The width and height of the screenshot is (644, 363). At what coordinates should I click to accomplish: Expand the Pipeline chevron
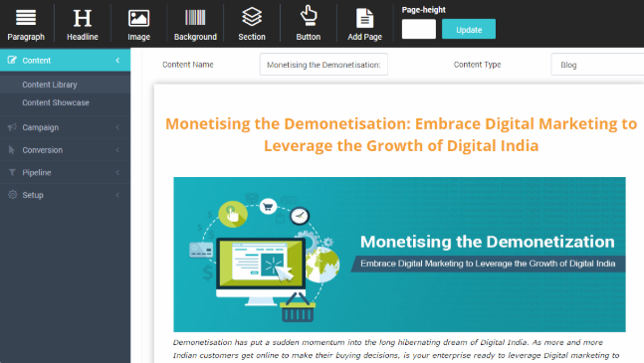pos(117,173)
